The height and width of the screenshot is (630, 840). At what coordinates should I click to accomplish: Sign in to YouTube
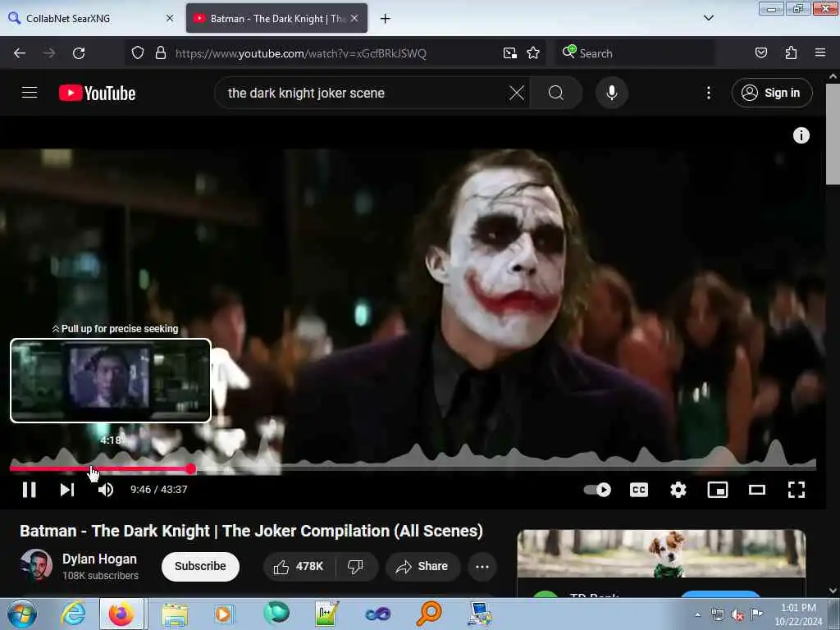click(x=771, y=94)
